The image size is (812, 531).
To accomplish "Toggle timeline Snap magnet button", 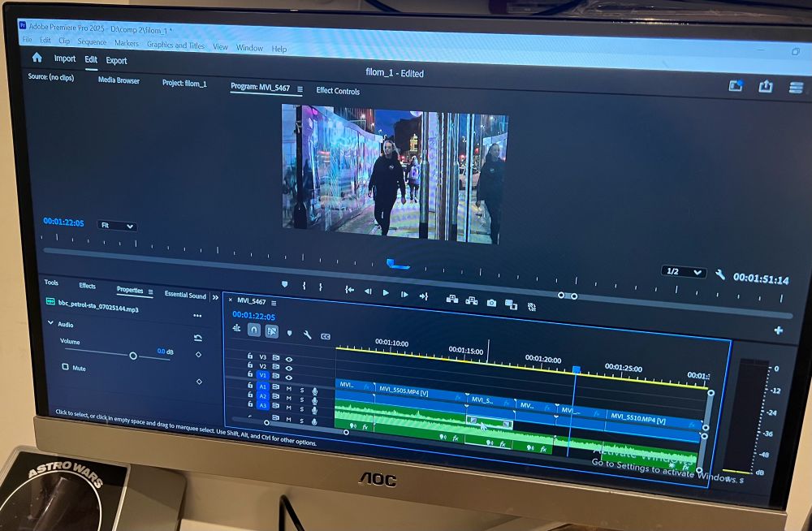I will point(253,330).
